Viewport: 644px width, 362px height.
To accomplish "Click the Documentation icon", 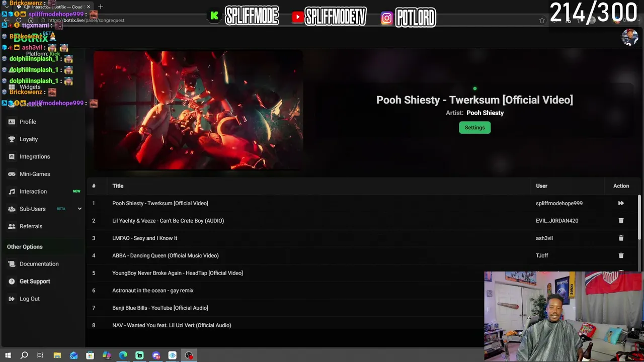I will coord(12,264).
